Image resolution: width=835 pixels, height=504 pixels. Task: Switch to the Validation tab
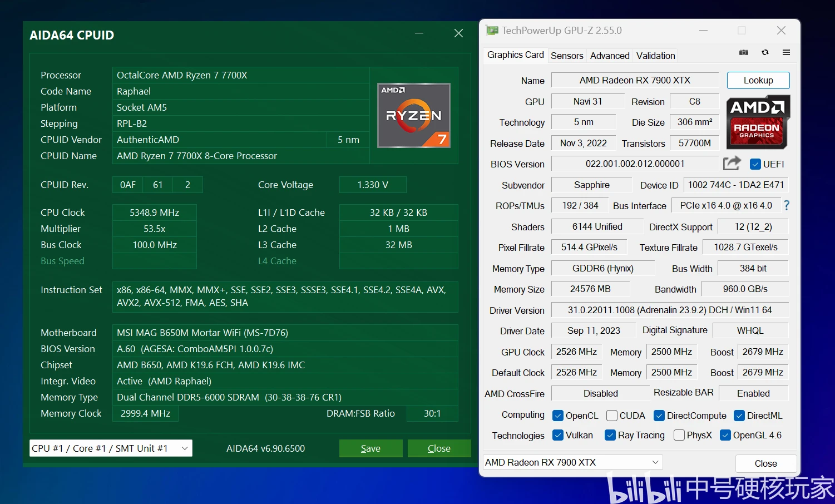click(656, 56)
